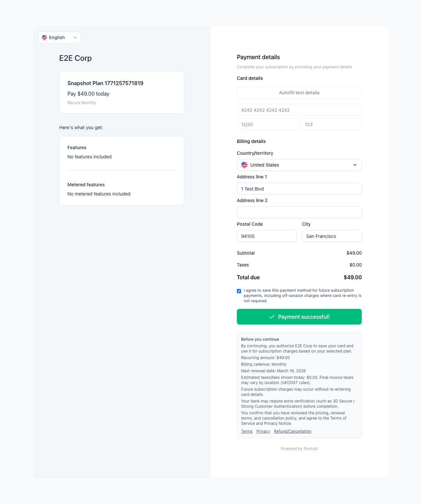
Task: Click the Postal Code field
Action: [266, 236]
